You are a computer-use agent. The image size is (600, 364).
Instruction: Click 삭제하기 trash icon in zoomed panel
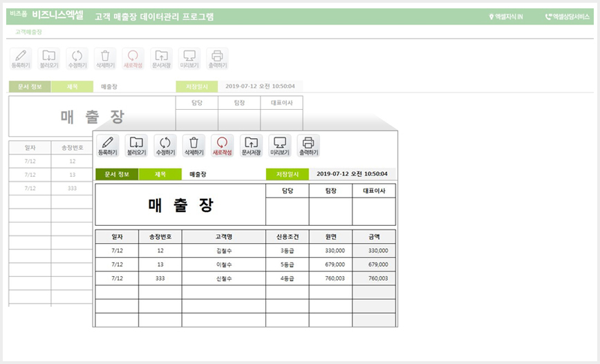[x=194, y=146]
